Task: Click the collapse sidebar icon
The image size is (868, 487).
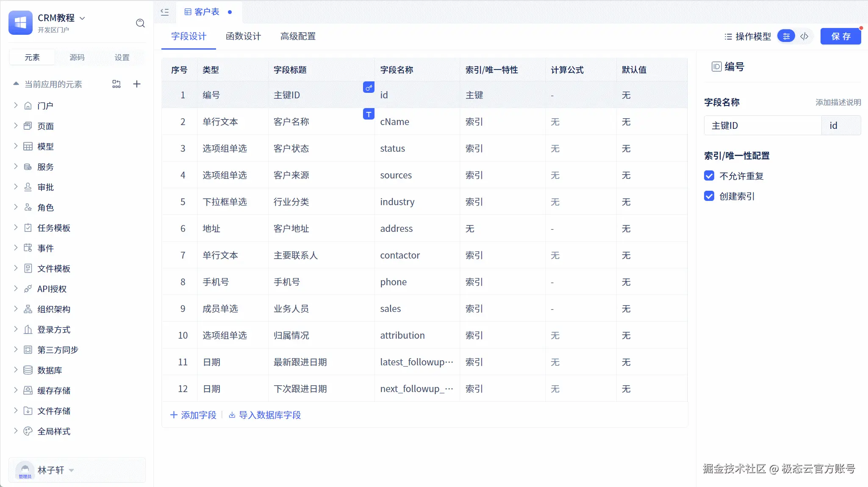Action: (165, 12)
